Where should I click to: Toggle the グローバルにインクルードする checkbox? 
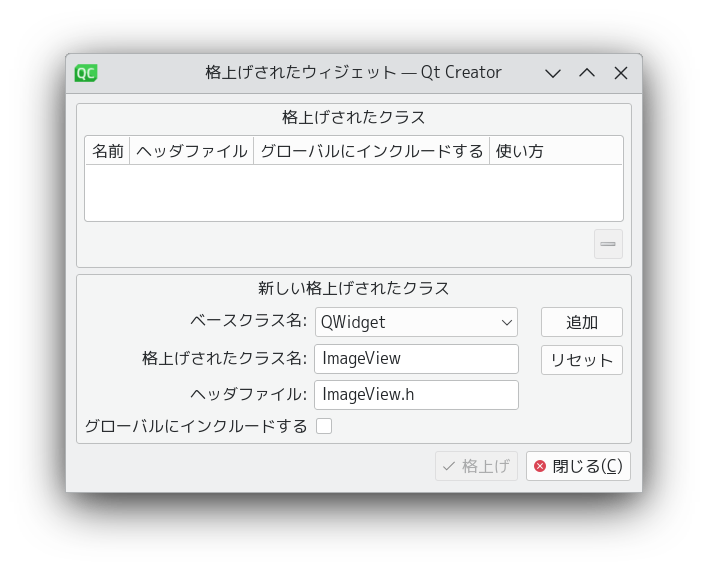tap(324, 426)
